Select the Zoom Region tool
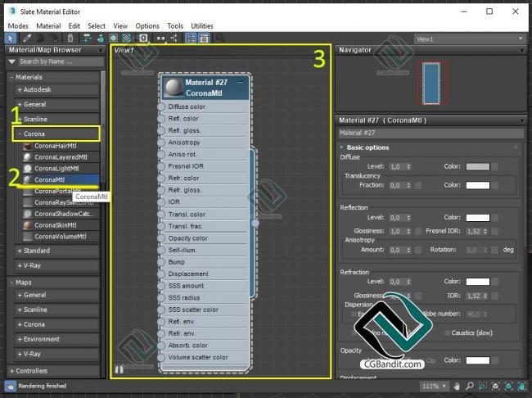The width and height of the screenshot is (532, 398). coord(482,386)
